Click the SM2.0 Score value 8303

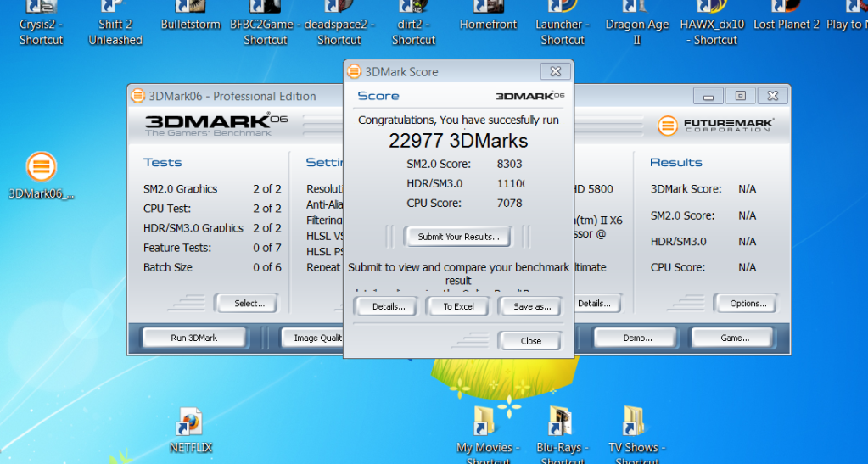click(509, 164)
